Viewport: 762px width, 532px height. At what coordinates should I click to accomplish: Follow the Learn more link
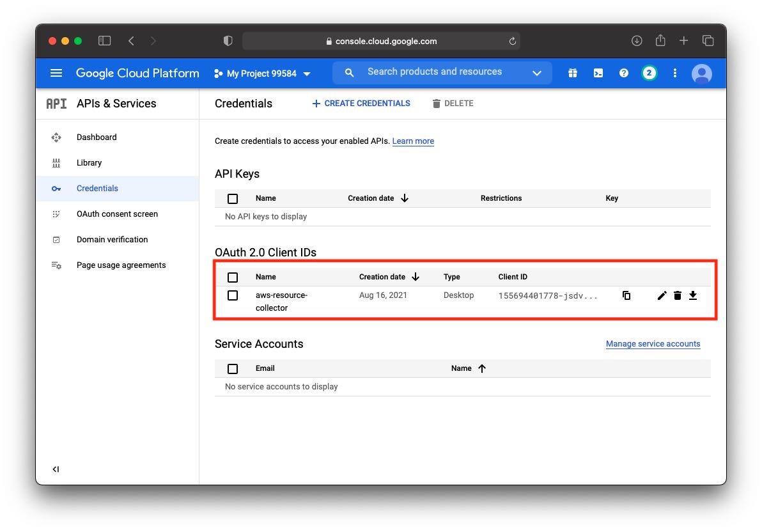coord(413,141)
